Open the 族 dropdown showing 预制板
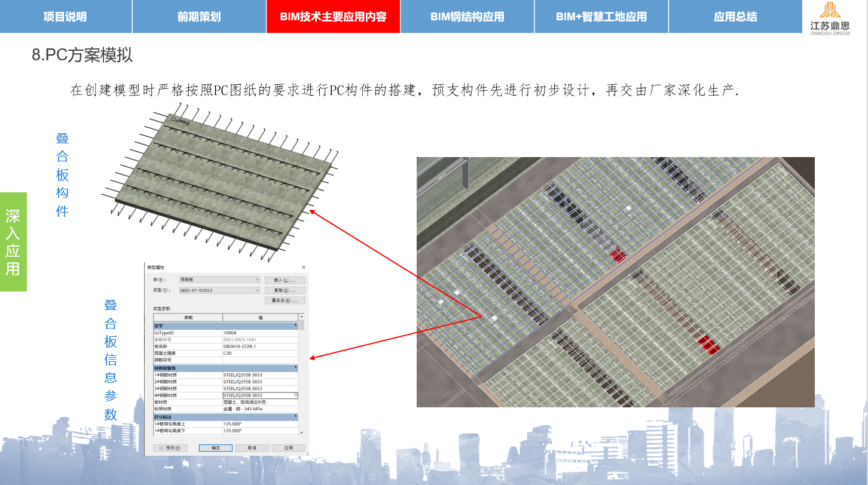Screen dimensions: 868x485 click(219, 280)
